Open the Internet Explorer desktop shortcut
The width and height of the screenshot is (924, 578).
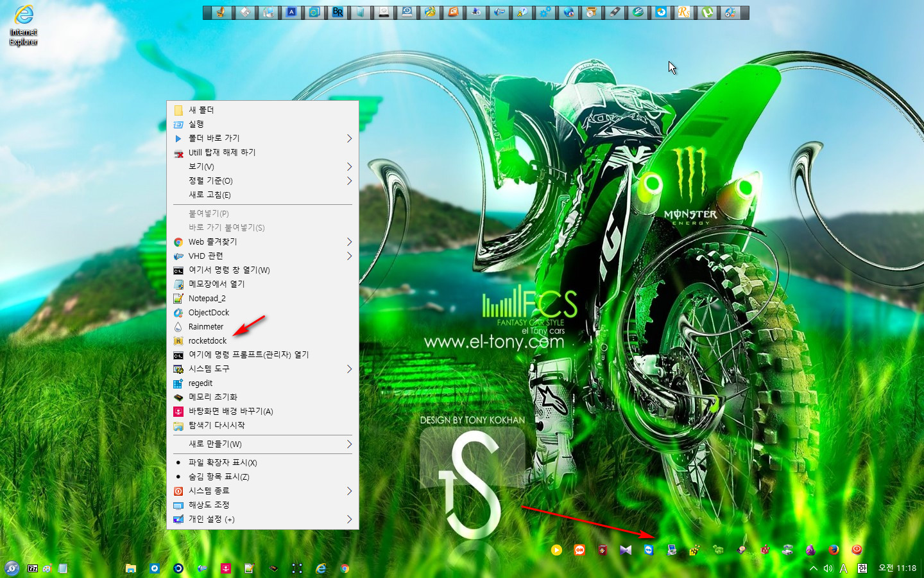[x=24, y=25]
